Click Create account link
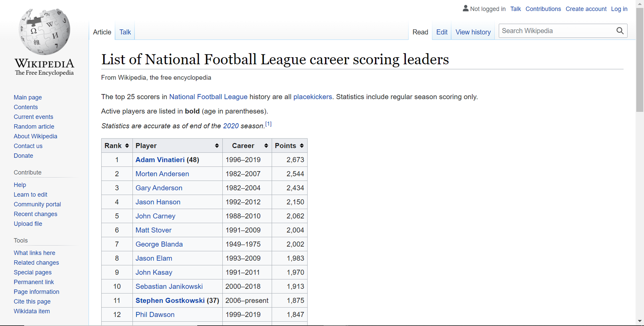The image size is (644, 326). tap(586, 9)
